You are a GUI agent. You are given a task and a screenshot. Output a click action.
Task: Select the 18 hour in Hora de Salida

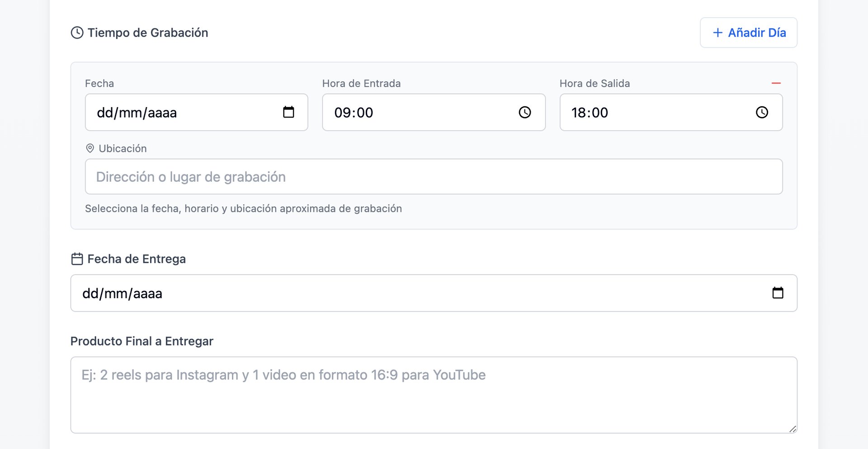pyautogui.click(x=578, y=113)
